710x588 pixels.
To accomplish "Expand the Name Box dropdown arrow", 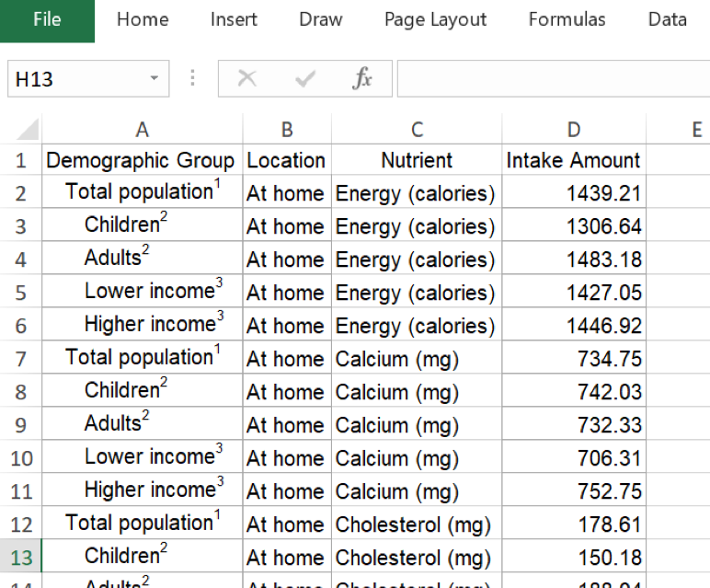I will coord(154,79).
